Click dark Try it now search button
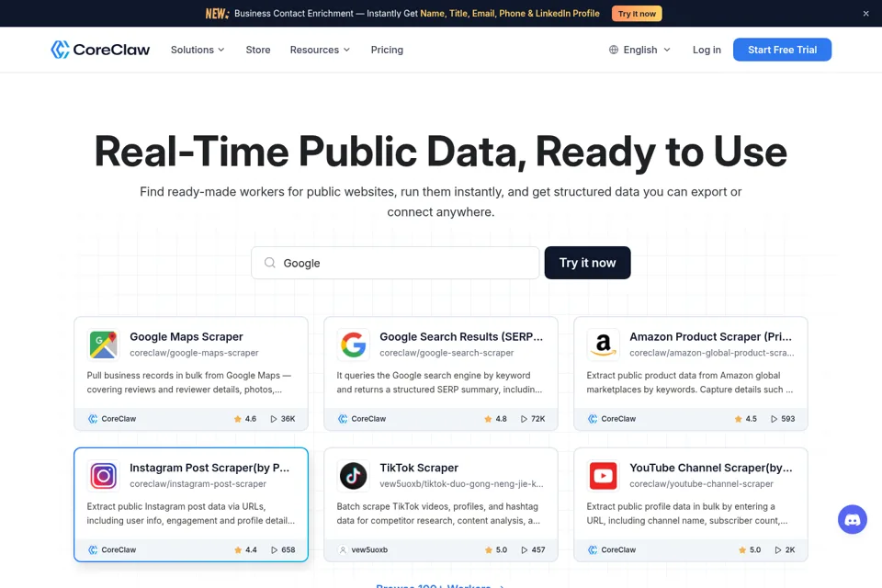Screen dimensions: 882x588 587,263
